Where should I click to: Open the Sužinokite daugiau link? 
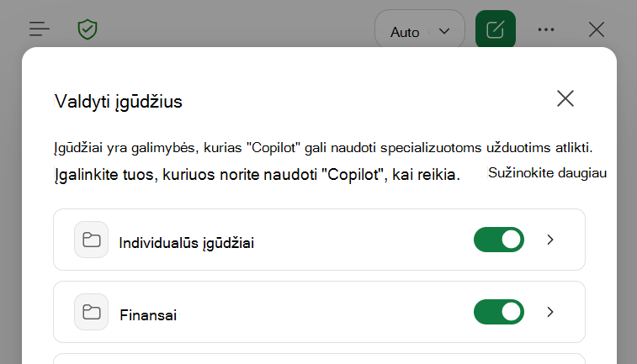tap(547, 173)
